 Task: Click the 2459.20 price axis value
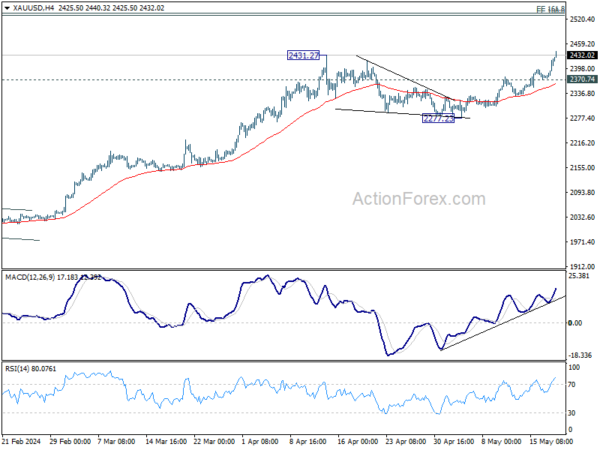pos(582,44)
